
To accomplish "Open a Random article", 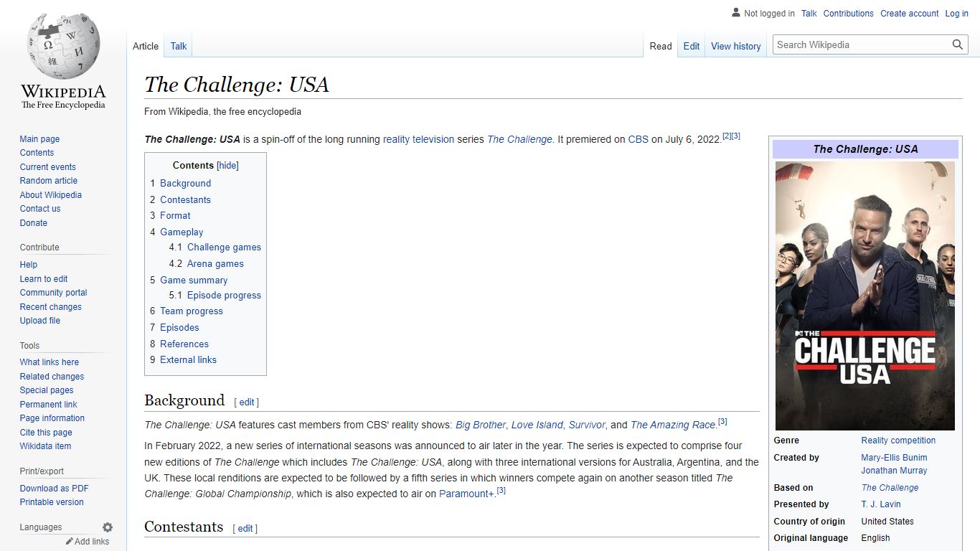I will [49, 181].
